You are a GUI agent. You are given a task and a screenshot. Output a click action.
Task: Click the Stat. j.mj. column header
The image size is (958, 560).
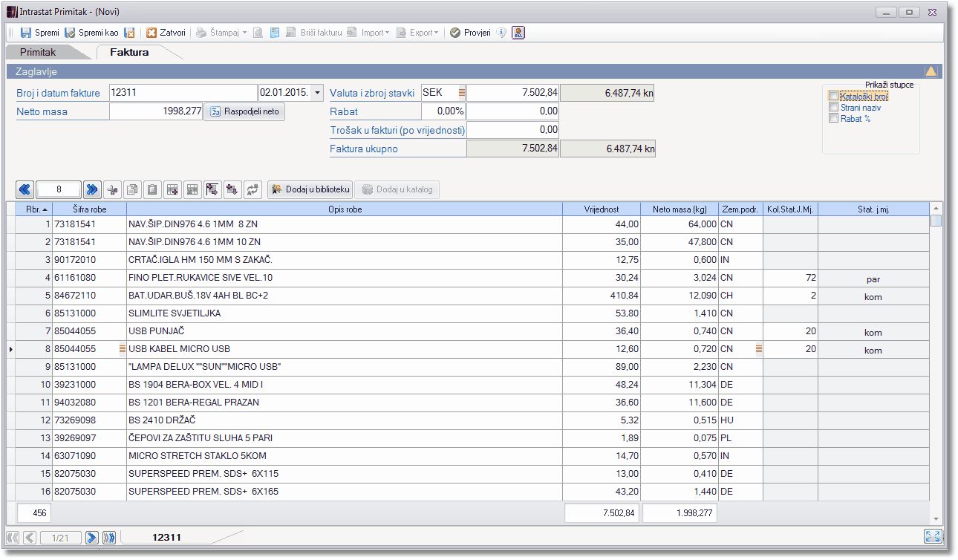tap(873, 209)
